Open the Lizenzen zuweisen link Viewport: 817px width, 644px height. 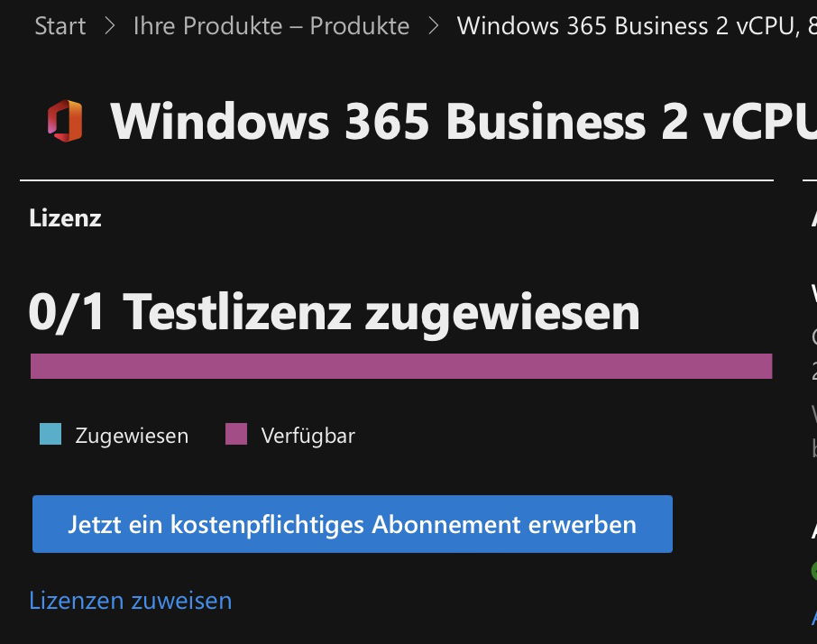pos(130,601)
